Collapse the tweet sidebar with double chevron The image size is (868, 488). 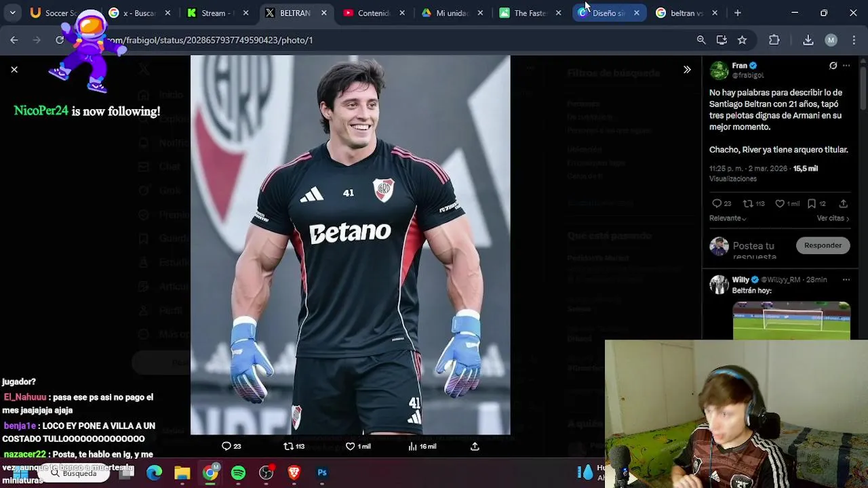click(x=687, y=69)
